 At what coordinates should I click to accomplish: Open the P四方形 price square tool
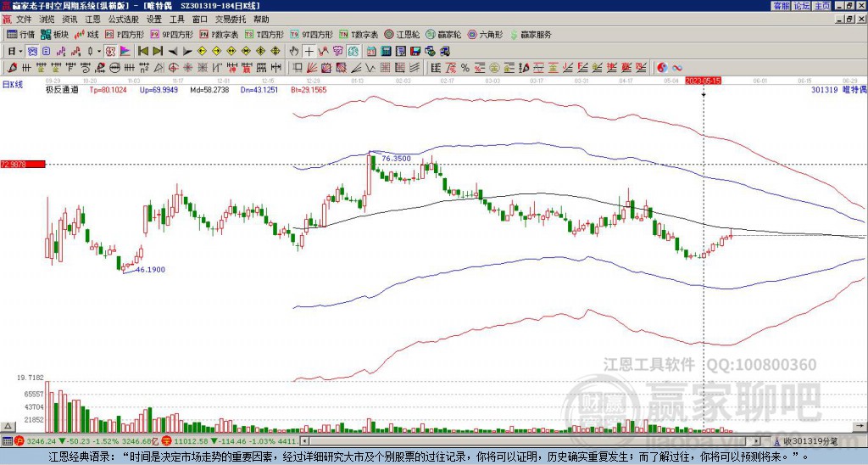click(x=125, y=34)
